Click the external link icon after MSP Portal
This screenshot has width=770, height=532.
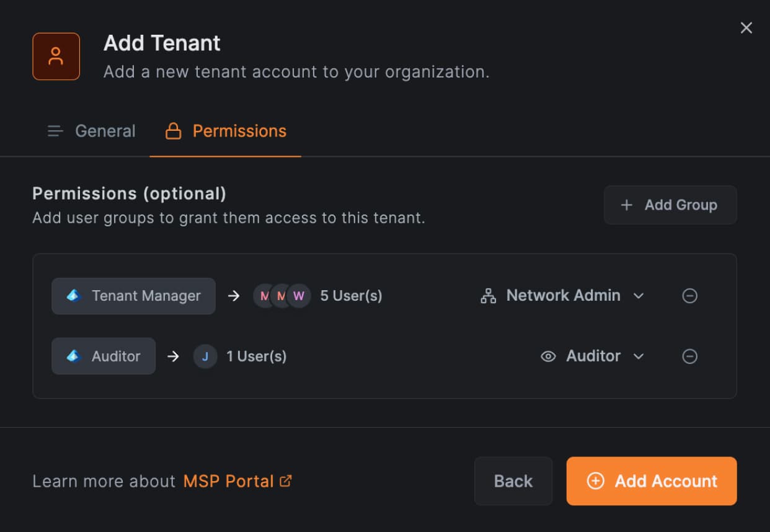click(285, 481)
